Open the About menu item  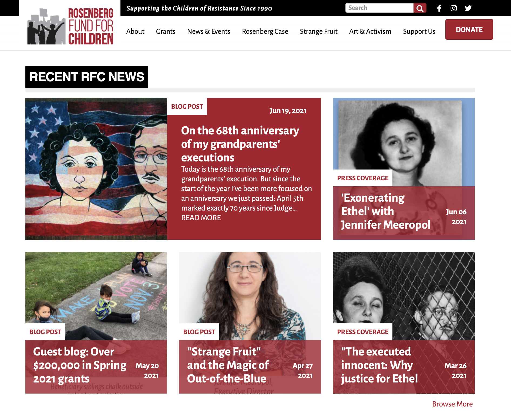tap(135, 31)
